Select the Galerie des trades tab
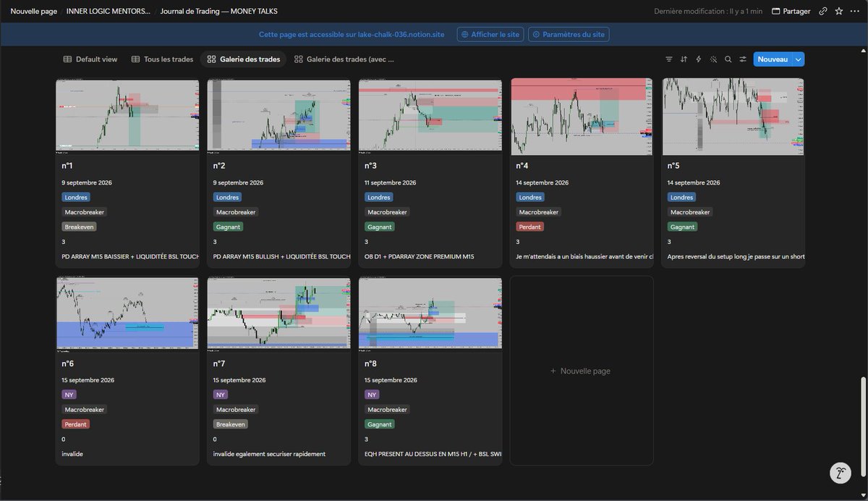 244,59
